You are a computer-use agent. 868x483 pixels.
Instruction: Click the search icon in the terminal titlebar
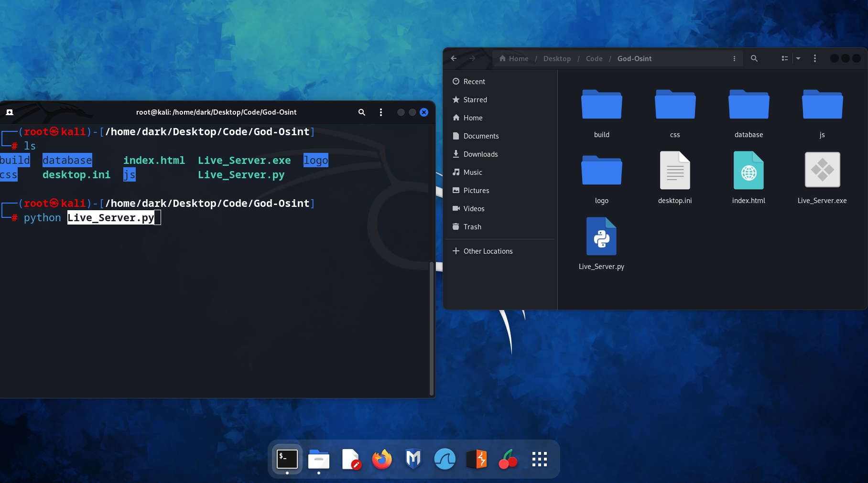coord(361,112)
